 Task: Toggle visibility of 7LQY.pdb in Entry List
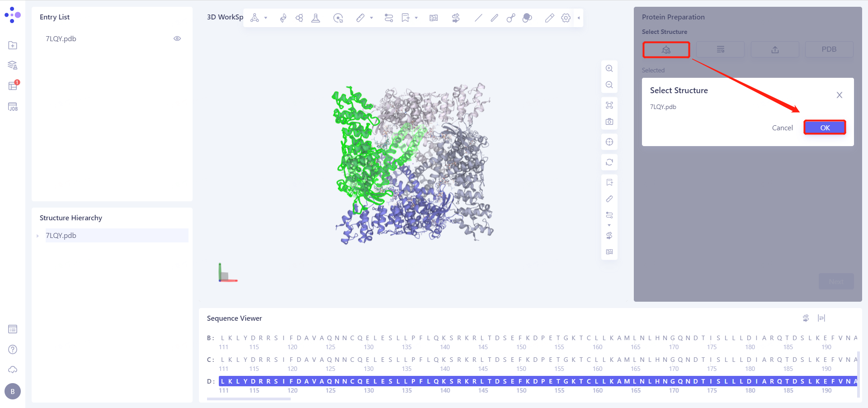[177, 38]
